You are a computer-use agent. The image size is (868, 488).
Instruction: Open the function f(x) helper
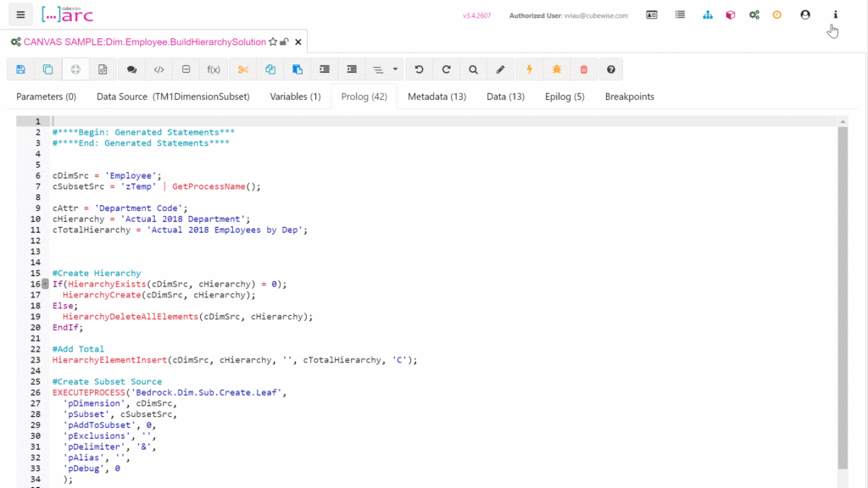(214, 69)
